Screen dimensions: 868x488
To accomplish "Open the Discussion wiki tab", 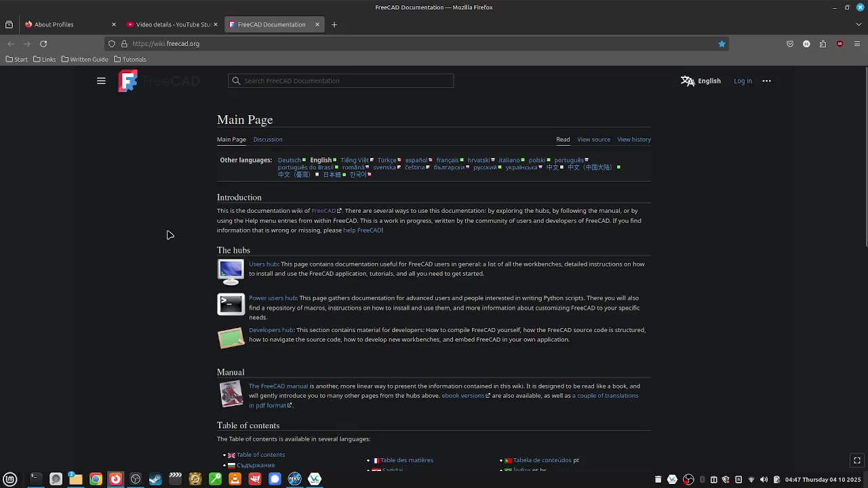I will click(x=268, y=139).
